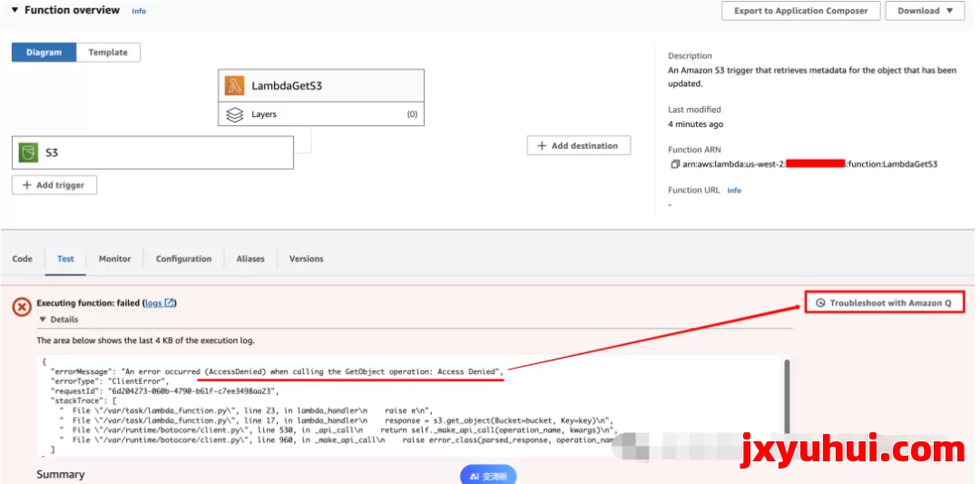Select the LambdaGetS3 function box
Viewport: 980px width, 484px height.
coord(321,85)
